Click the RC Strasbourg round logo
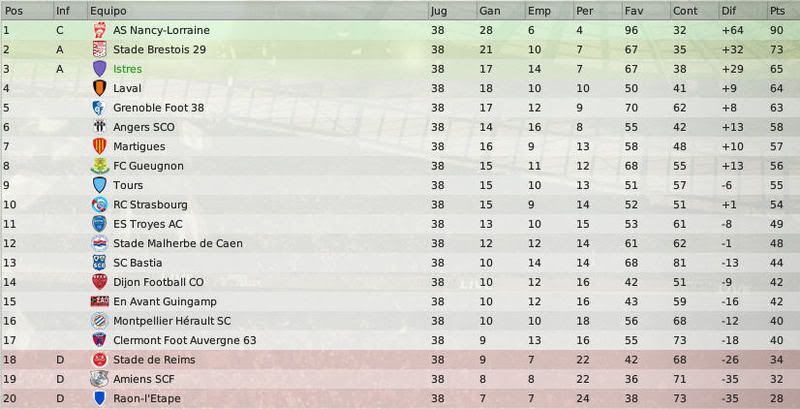This screenshot has height=409, width=800. coord(99,204)
